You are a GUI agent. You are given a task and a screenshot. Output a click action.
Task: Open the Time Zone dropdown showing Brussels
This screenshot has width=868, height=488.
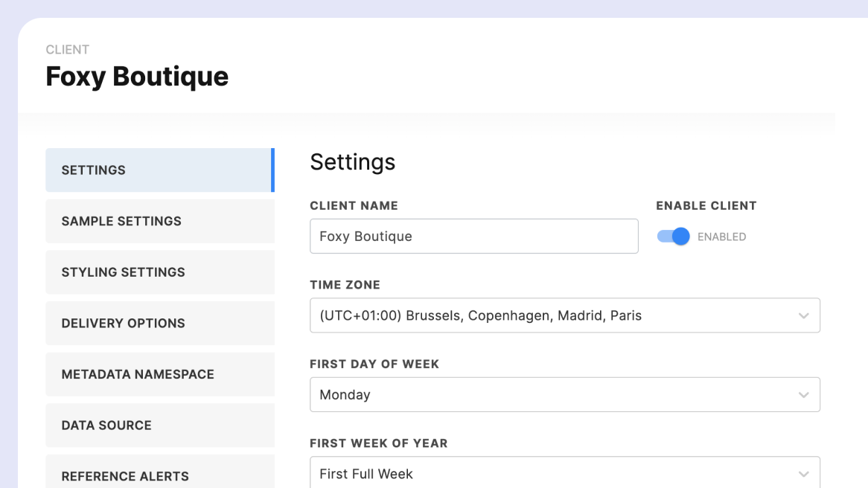tap(564, 315)
